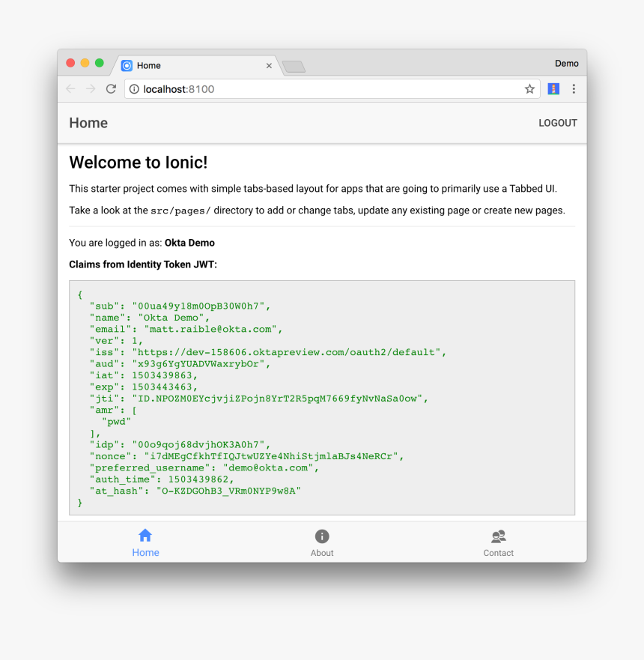The height and width of the screenshot is (660, 644).
Task: Click the Demo profile label
Action: coord(567,64)
